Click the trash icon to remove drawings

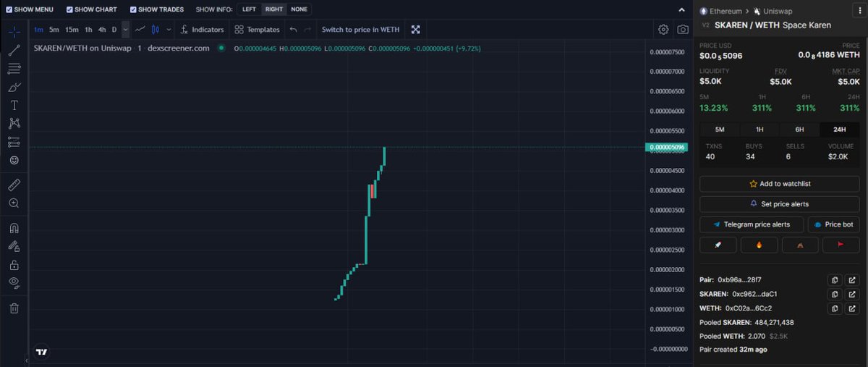[x=14, y=308]
